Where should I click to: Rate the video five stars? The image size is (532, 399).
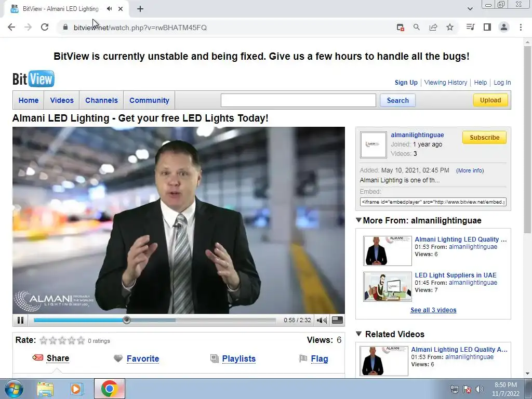coord(81,340)
